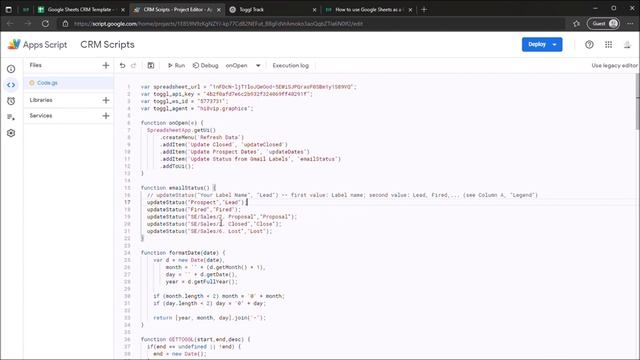Go forward with browser forward arrow

[x=27, y=24]
